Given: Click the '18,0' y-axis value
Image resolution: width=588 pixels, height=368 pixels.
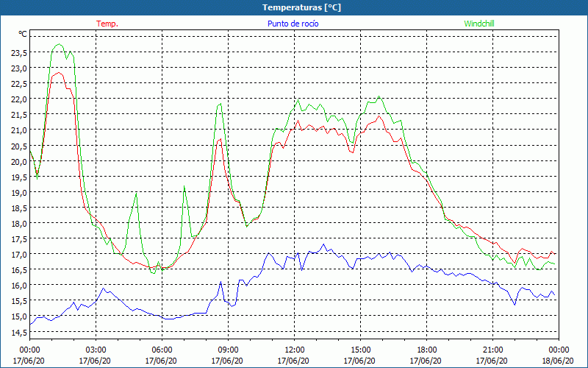Looking at the screenshot, I should (x=19, y=224).
